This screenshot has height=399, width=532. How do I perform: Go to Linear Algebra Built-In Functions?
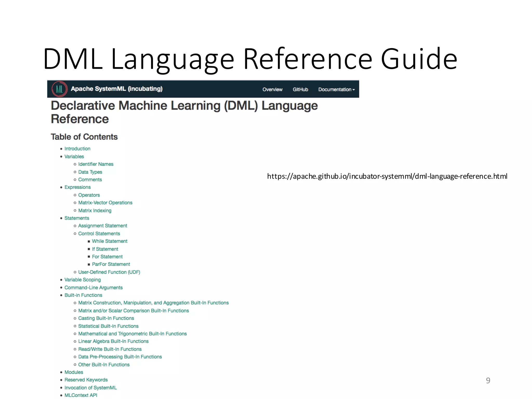click(113, 341)
